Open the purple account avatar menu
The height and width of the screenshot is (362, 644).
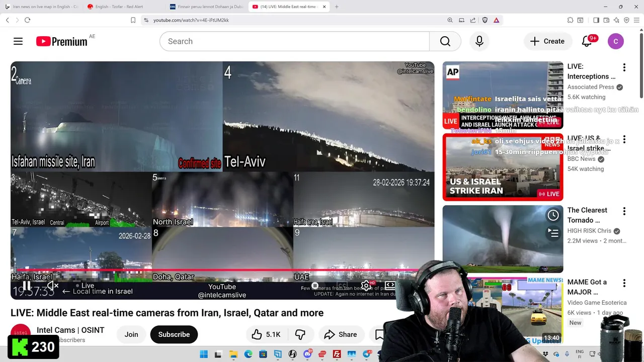(616, 41)
